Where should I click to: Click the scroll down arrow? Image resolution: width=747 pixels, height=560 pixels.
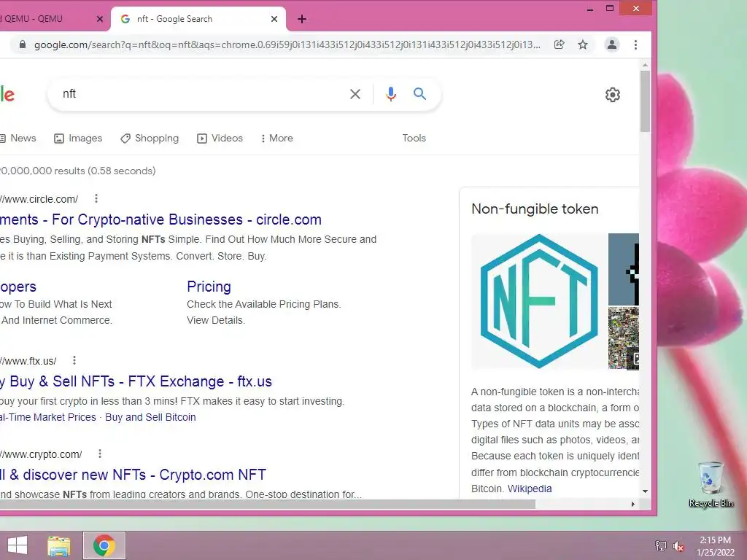[x=645, y=491]
